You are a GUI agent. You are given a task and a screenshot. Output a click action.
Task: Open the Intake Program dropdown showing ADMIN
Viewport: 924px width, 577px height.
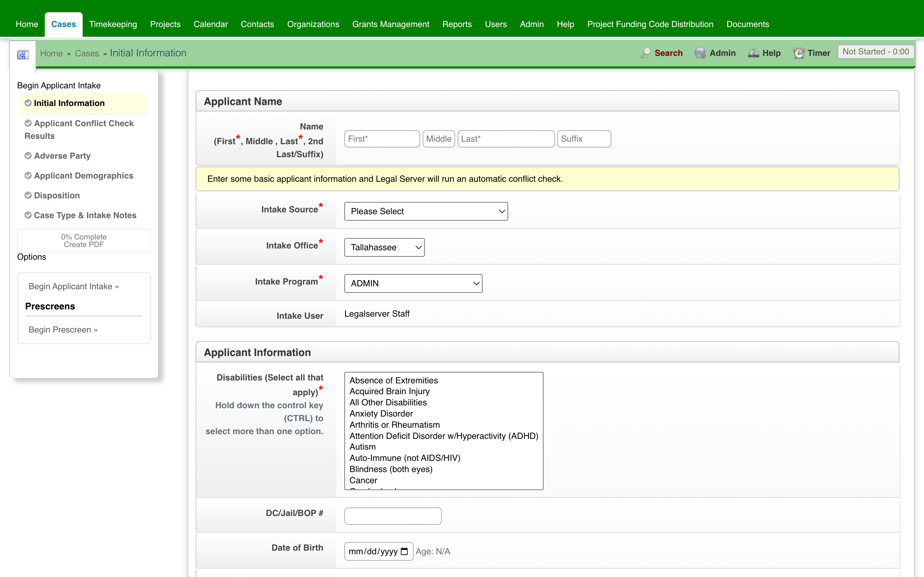[x=413, y=283]
